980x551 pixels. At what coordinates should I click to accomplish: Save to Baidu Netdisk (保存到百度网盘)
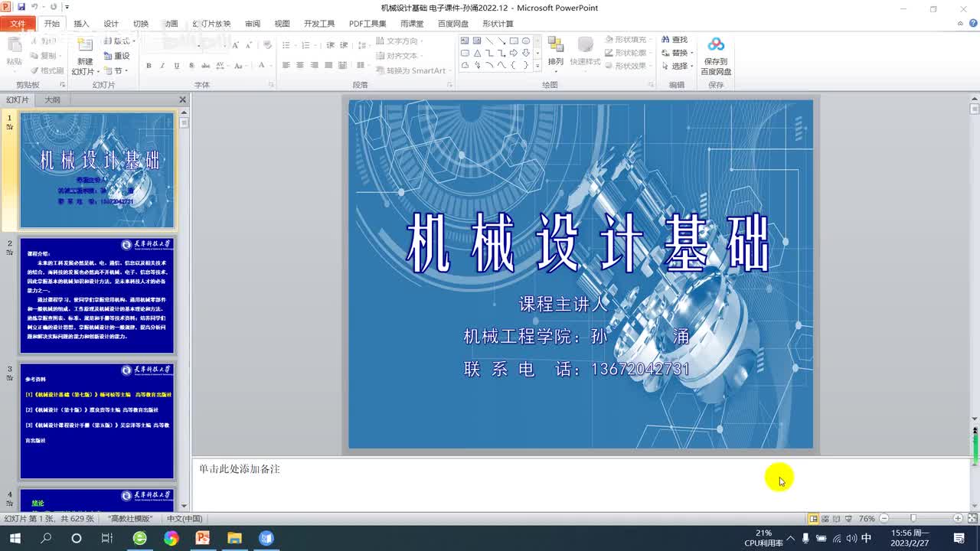coord(716,56)
